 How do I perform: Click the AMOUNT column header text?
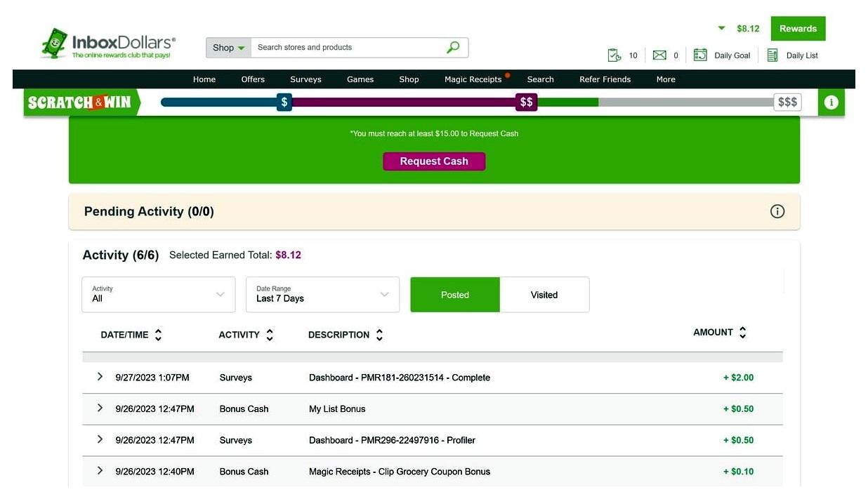point(713,332)
